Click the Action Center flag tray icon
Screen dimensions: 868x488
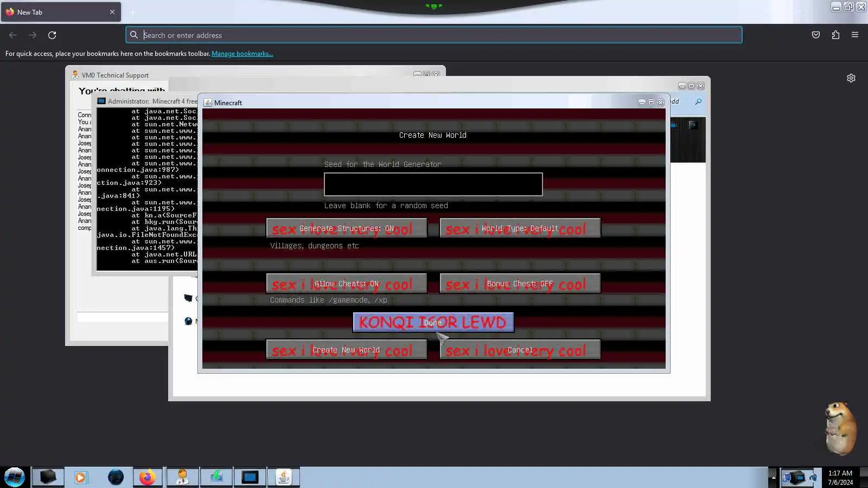point(787,478)
